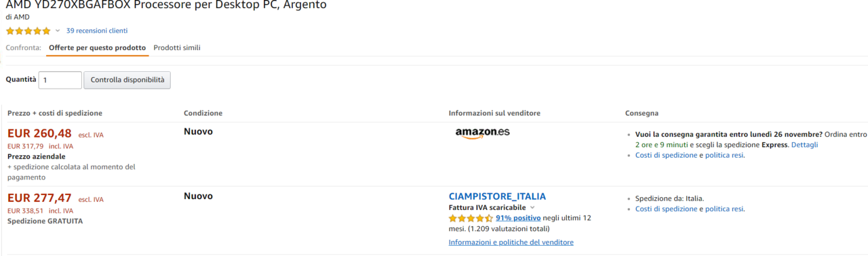
Task: Open Costi di spedizione for CIAMPISTORE offer
Action: [x=667, y=209]
